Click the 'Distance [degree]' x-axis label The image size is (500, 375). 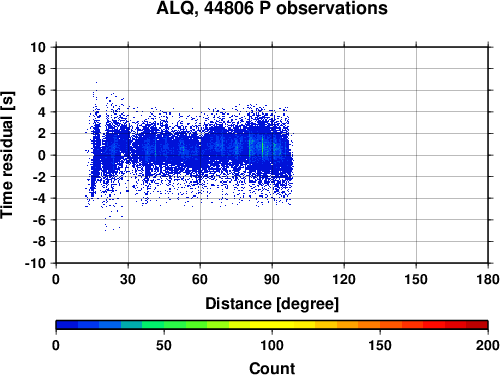272,304
